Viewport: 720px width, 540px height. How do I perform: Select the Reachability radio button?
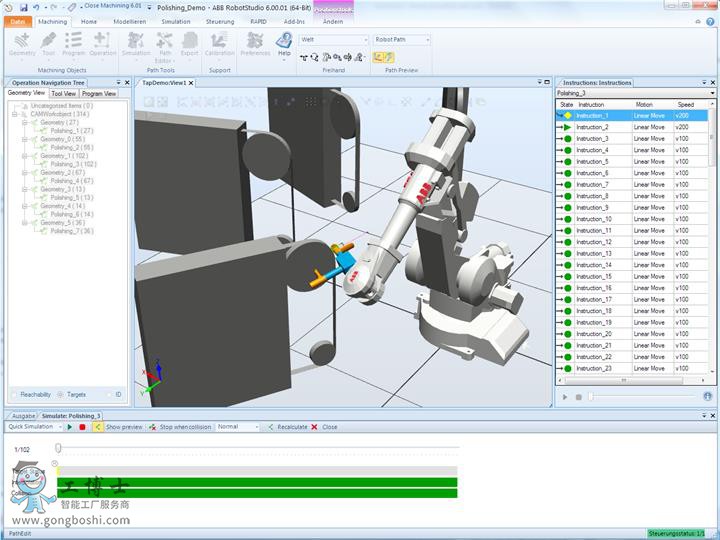click(x=14, y=395)
